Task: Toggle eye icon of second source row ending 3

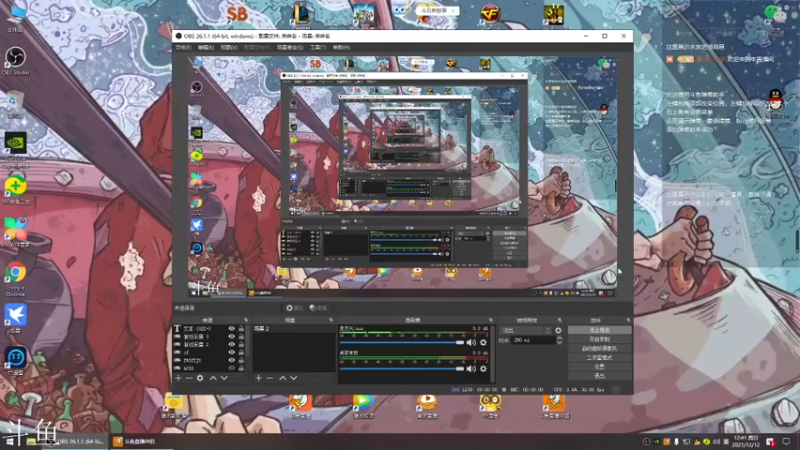Action: [x=232, y=337]
